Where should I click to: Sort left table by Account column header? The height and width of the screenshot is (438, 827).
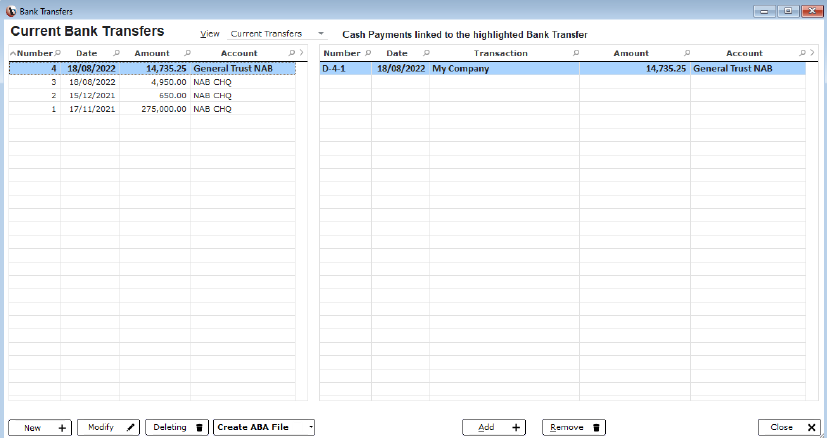tap(239, 53)
